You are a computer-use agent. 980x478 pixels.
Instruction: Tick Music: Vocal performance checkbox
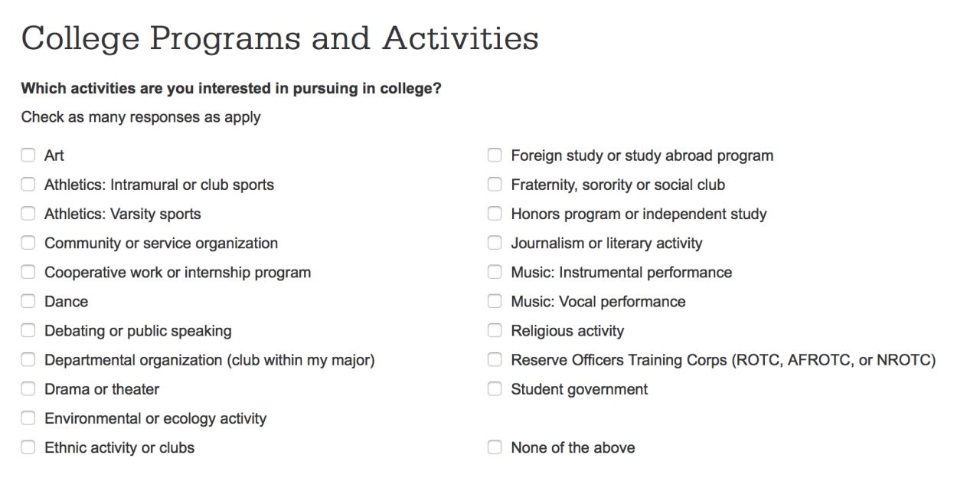pos(495,301)
